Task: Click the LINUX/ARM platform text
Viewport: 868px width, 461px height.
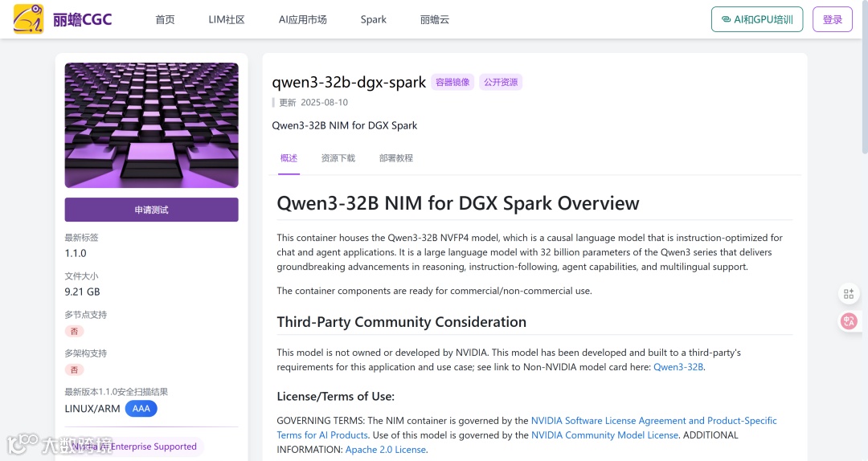Action: click(x=92, y=409)
